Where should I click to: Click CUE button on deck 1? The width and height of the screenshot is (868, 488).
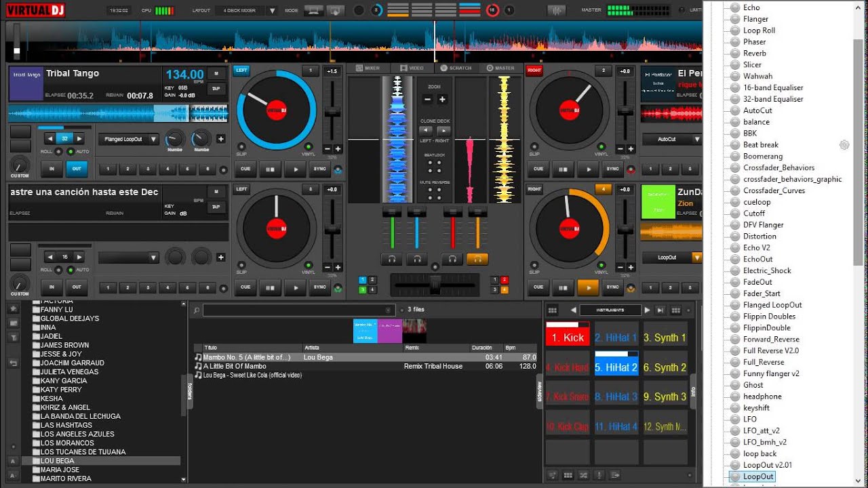245,169
